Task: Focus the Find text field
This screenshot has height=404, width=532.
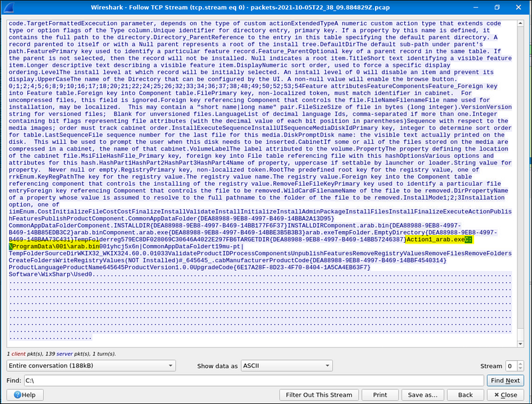Action: (253, 381)
